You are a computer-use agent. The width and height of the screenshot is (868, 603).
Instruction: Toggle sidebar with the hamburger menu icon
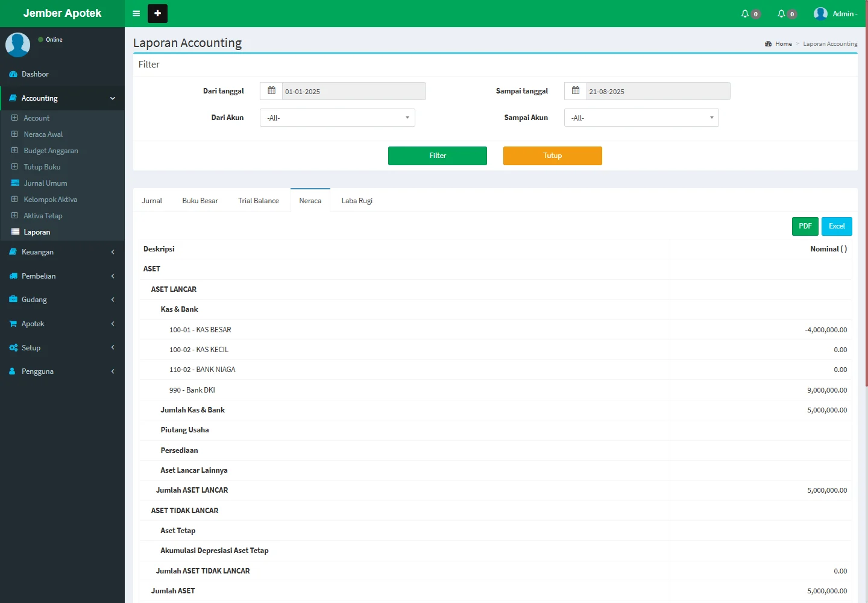pyautogui.click(x=136, y=13)
